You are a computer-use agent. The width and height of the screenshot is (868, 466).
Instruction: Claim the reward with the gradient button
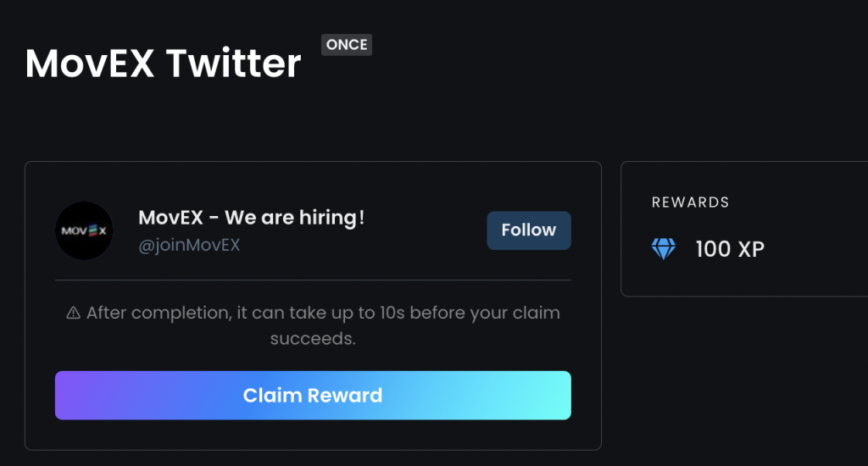click(313, 395)
